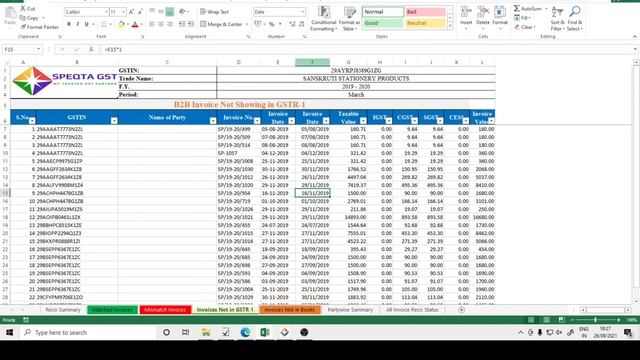Open the Date number format dropdown
The image size is (640, 360).
[x=302, y=12]
